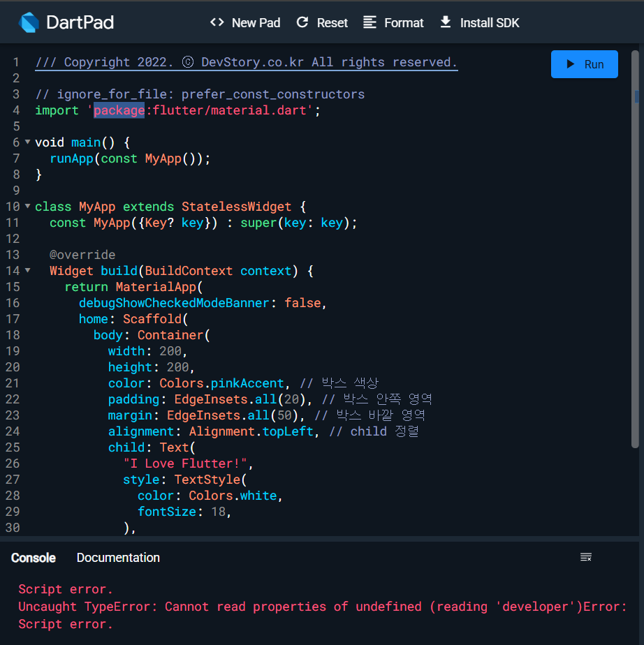Collapse the MyApp class fold arrow
The image size is (644, 645).
(x=27, y=206)
